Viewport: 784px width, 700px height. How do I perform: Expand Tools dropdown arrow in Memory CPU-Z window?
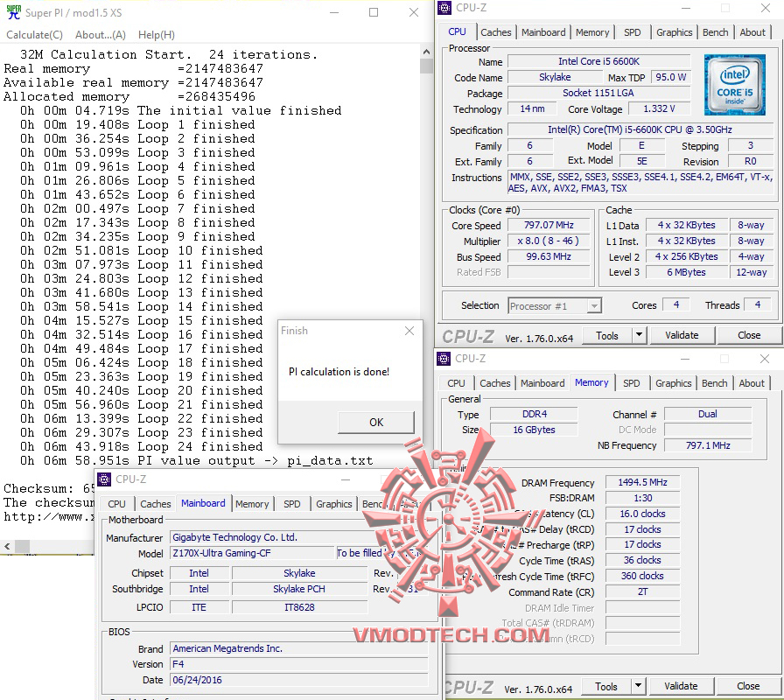[638, 687]
